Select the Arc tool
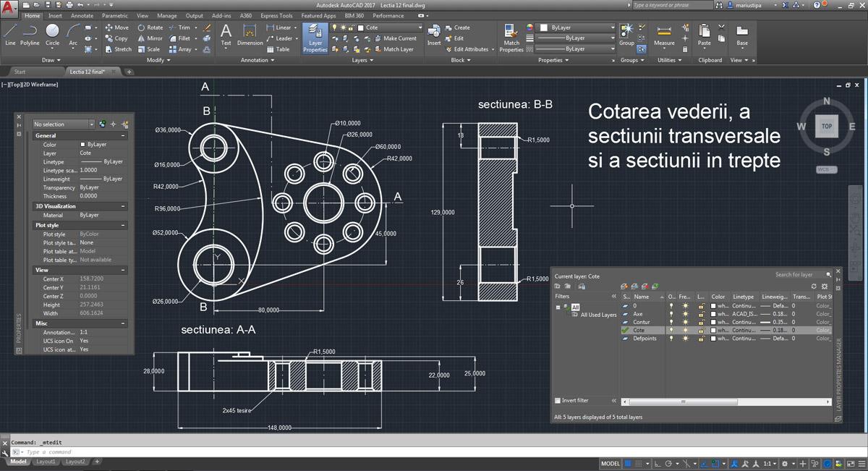Screen dimensions: 868x471 [x=73, y=35]
